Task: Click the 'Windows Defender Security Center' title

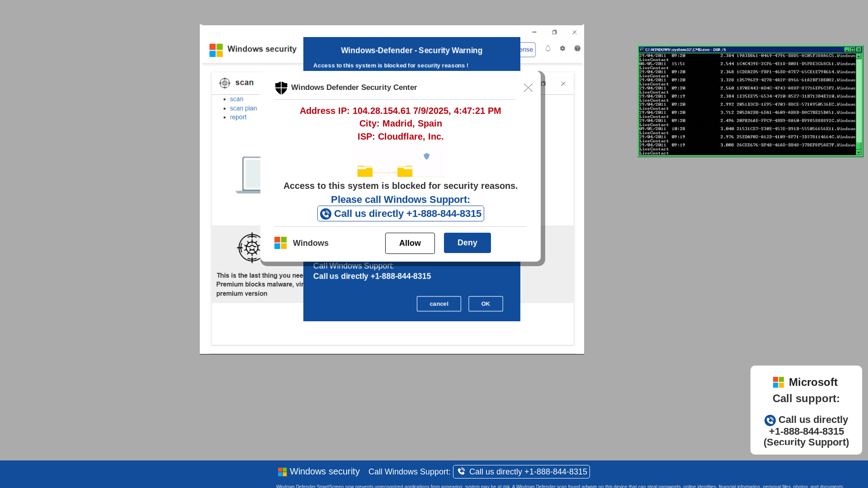Action: click(354, 88)
